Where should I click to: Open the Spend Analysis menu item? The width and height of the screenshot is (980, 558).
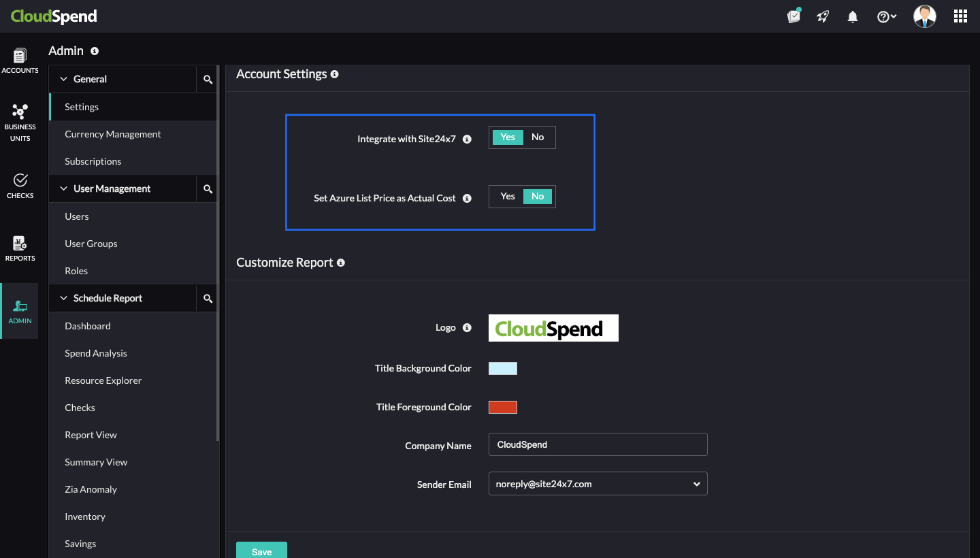tap(96, 353)
